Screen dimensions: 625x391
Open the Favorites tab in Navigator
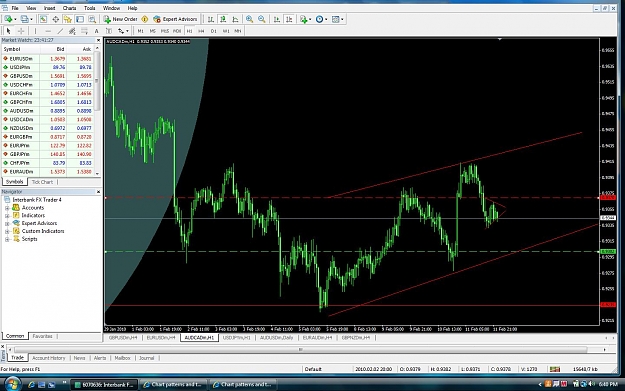pos(42,336)
